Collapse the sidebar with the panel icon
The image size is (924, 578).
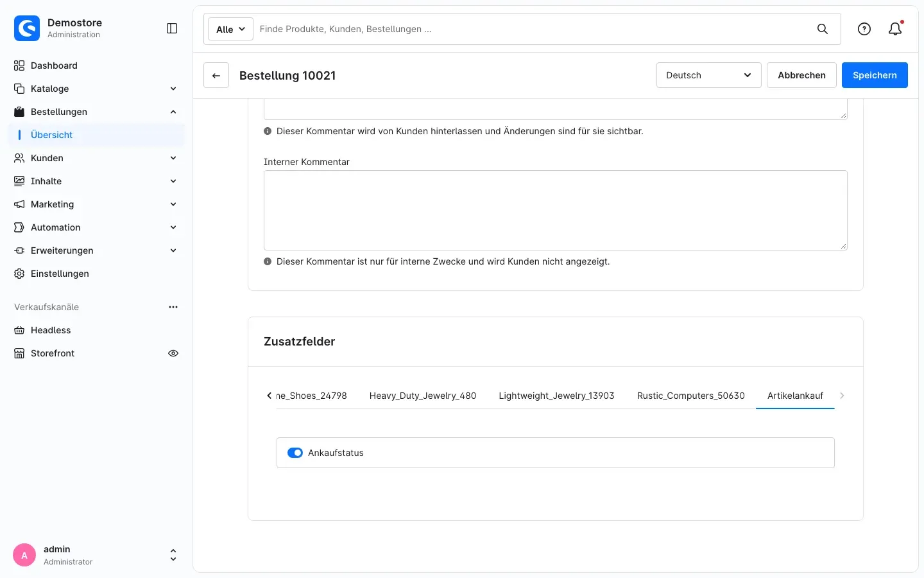(x=172, y=28)
